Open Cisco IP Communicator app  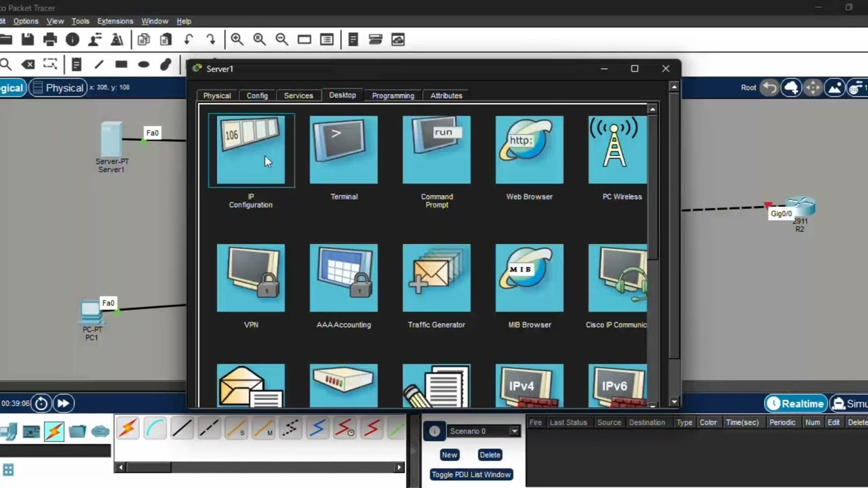(x=618, y=278)
